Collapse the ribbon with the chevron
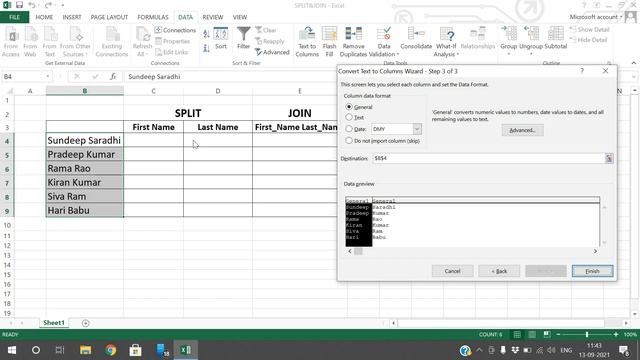The image size is (640, 360). coord(633,63)
